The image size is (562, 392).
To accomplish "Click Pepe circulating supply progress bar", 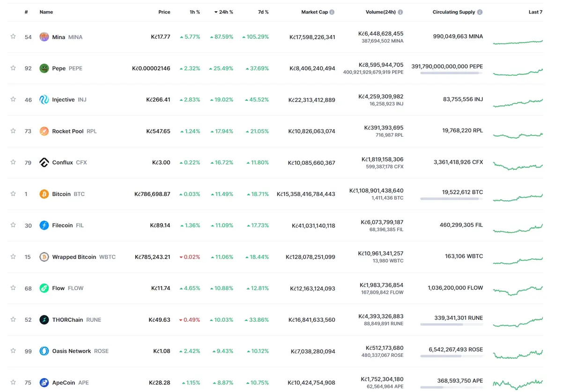I will 451,73.
